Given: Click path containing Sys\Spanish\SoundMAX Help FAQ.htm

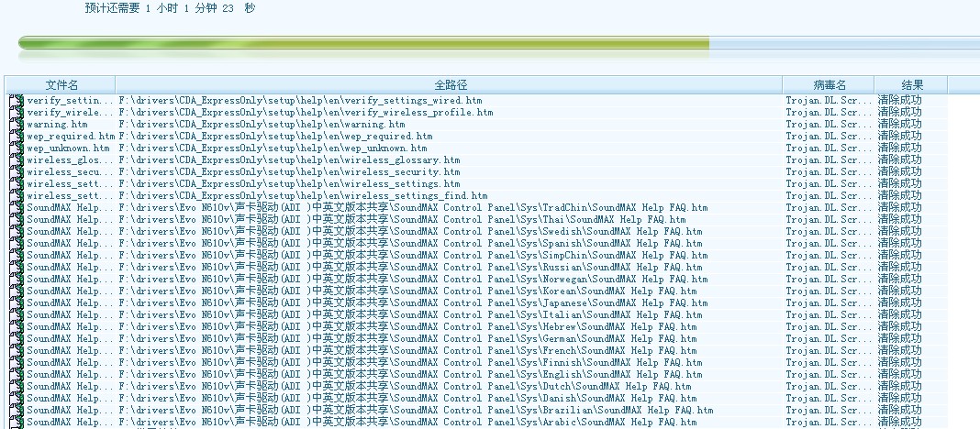Looking at the screenshot, I should click(410, 243).
